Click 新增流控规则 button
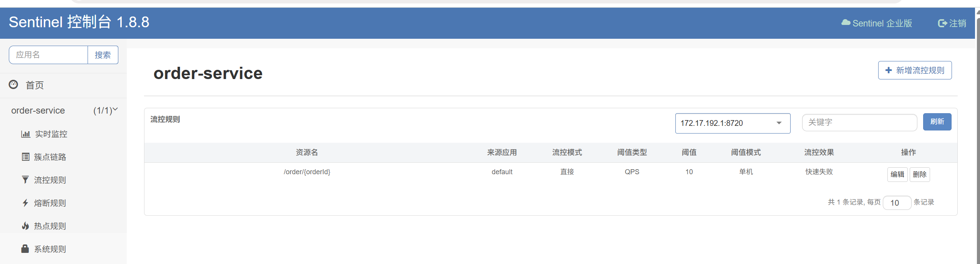Image resolution: width=980 pixels, height=264 pixels. [915, 70]
